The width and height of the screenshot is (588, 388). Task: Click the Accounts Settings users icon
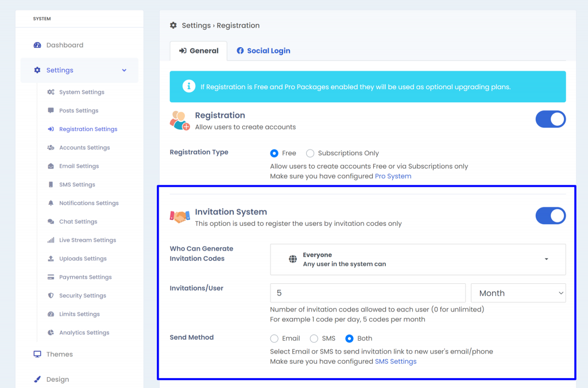(51, 148)
